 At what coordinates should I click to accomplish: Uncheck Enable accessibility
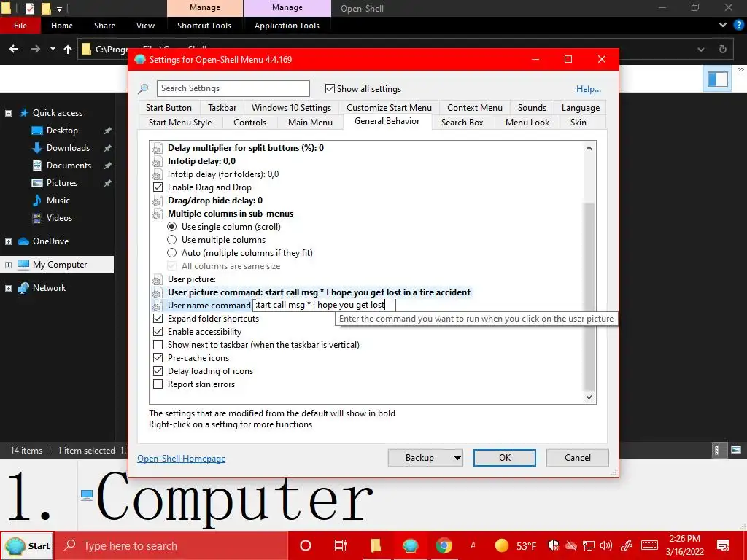(158, 332)
